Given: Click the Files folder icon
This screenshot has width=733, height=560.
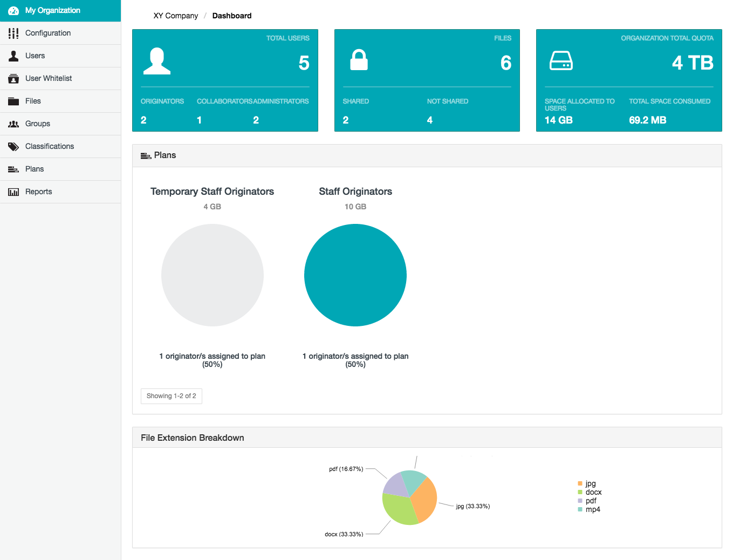Looking at the screenshot, I should pos(13,101).
